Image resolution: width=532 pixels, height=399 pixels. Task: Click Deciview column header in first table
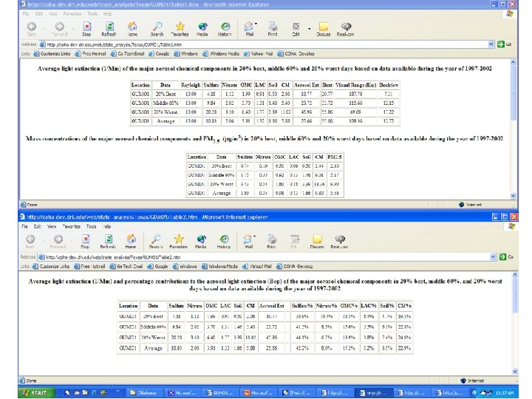[x=389, y=85]
